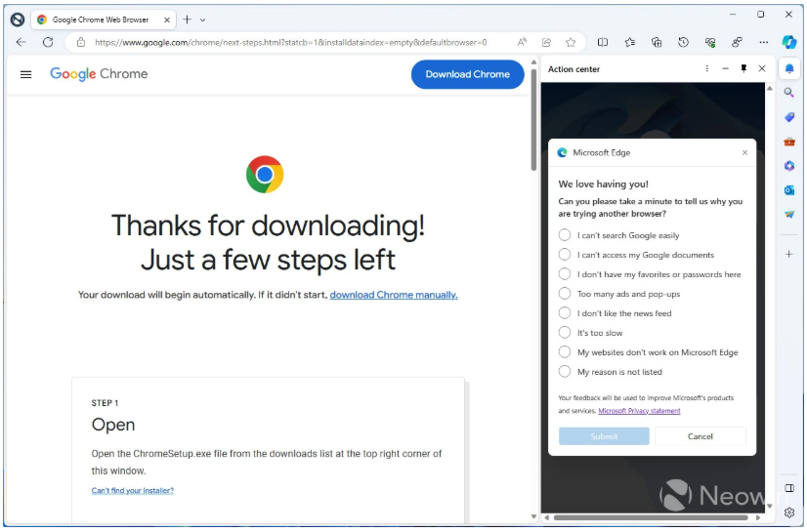807x532 pixels.
Task: Pin the Action center pane
Action: click(x=743, y=68)
